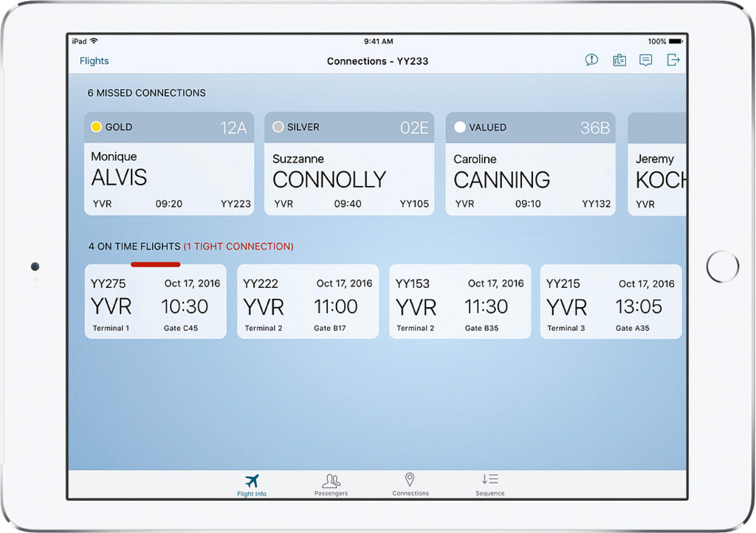Open Suzzanne Connolly passenger card

349,164
